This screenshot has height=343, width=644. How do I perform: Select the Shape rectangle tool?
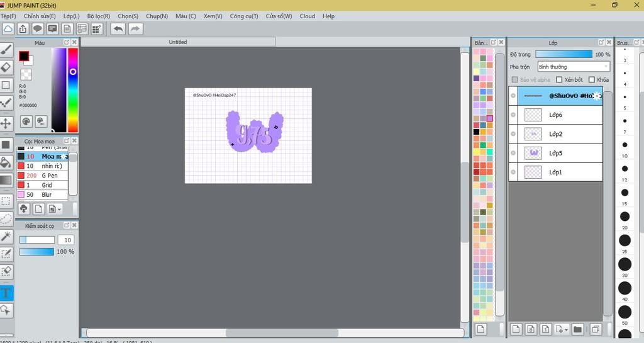[x=6, y=85]
